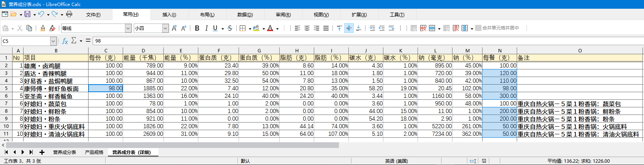Open the Function Wizard fx icon
The width and height of the screenshot is (644, 165).
pos(65,41)
